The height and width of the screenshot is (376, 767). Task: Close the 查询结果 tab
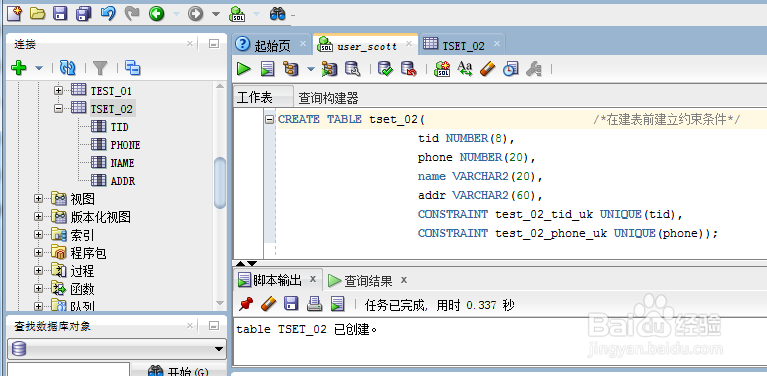[x=404, y=280]
